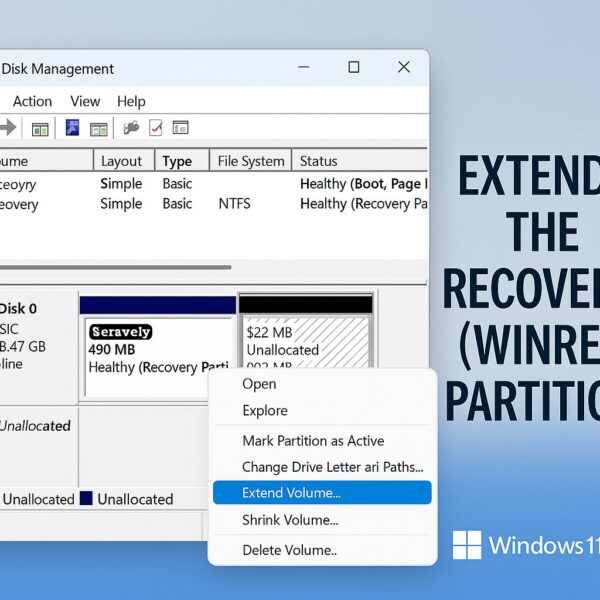Viewport: 600px width, 600px height.
Task: Click the forward arrow toolbar icon
Action: 8,127
